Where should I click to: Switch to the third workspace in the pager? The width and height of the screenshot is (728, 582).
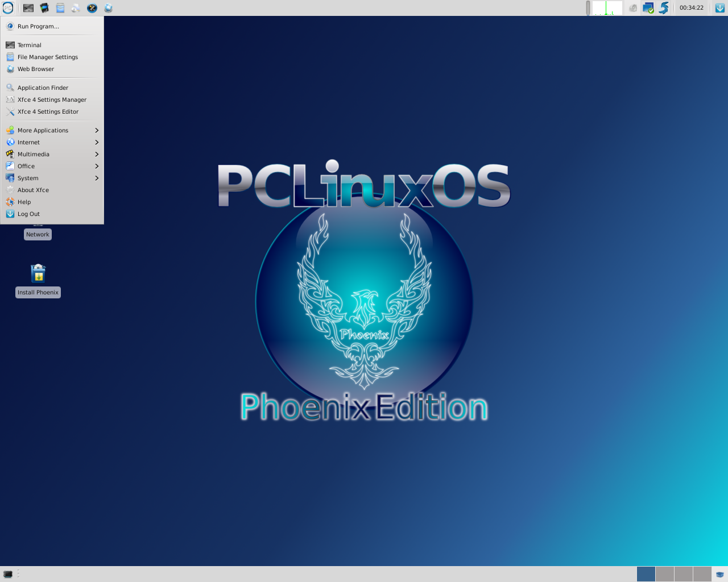pyautogui.click(x=684, y=574)
